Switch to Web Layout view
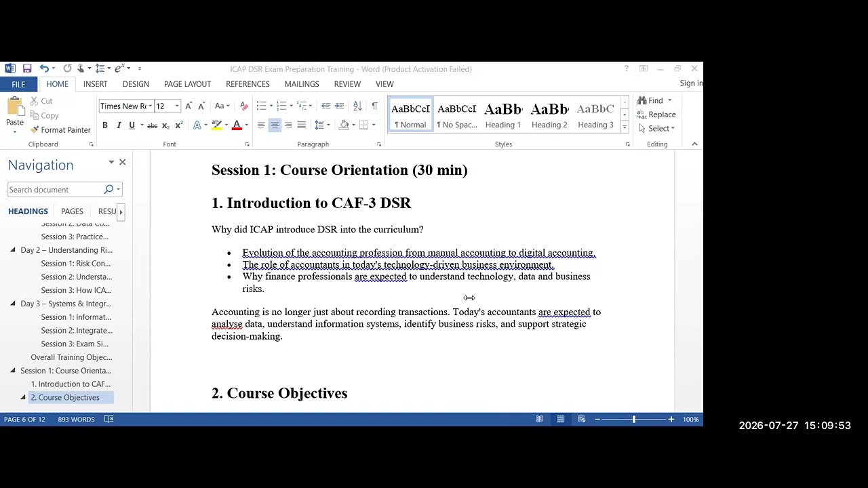This screenshot has width=868, height=488. click(581, 420)
